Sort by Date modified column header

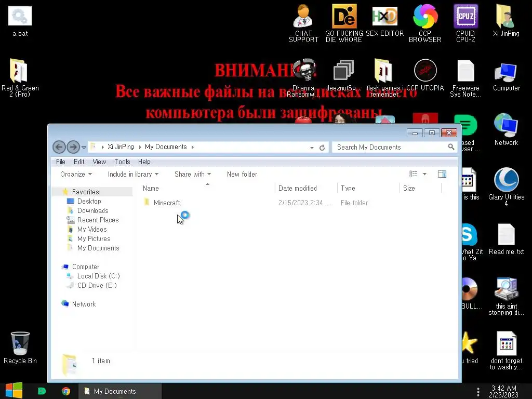[306, 188]
